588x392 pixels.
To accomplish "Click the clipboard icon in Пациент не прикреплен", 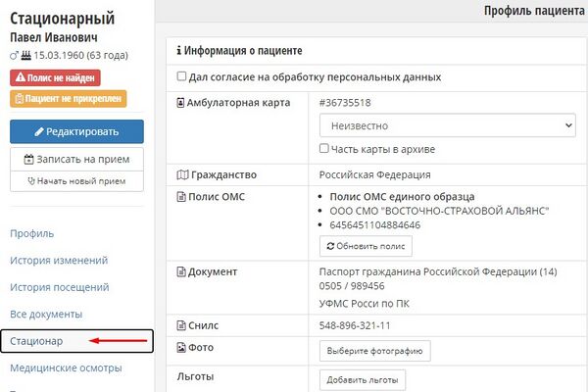I will click(20, 99).
